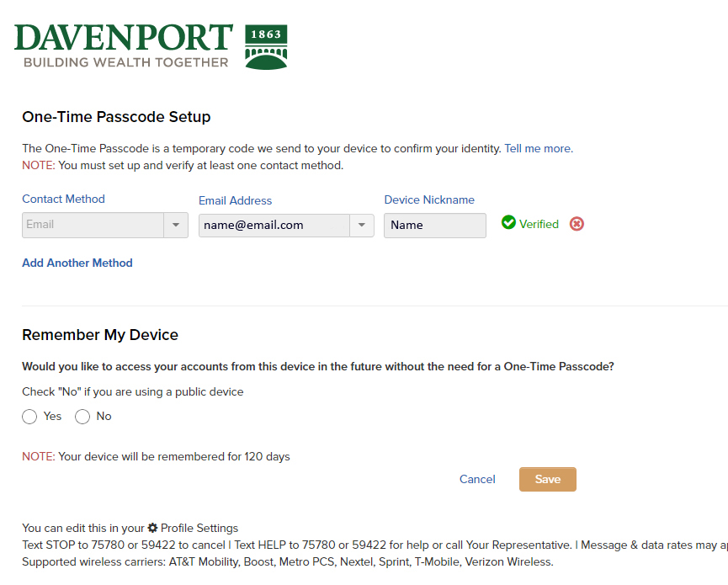Image resolution: width=728 pixels, height=585 pixels.
Task: Click the green Verified checkmark icon
Action: (508, 223)
